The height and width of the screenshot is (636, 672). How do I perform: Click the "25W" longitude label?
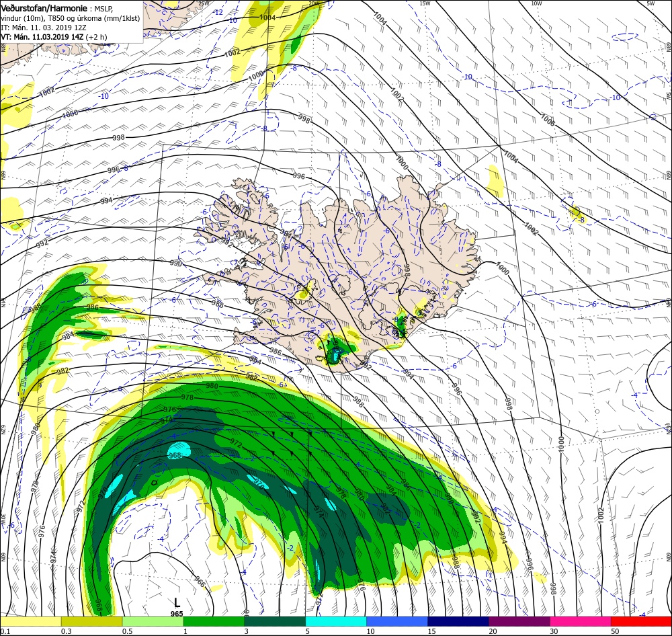(204, 3)
